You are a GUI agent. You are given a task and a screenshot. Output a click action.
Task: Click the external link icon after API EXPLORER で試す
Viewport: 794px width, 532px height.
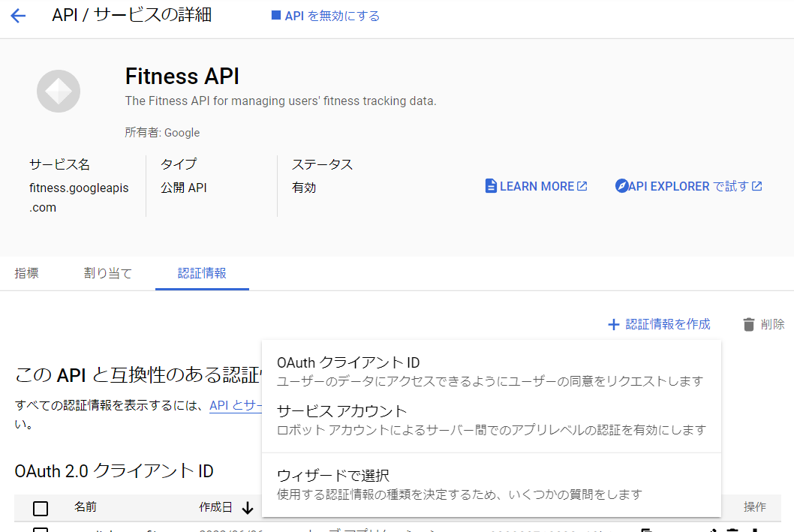tap(757, 186)
